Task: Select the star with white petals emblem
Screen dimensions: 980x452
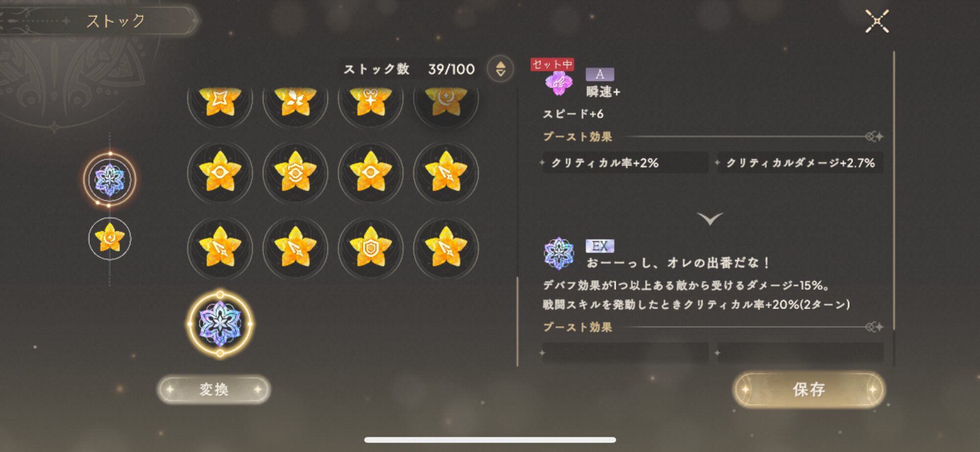Action: click(x=295, y=100)
